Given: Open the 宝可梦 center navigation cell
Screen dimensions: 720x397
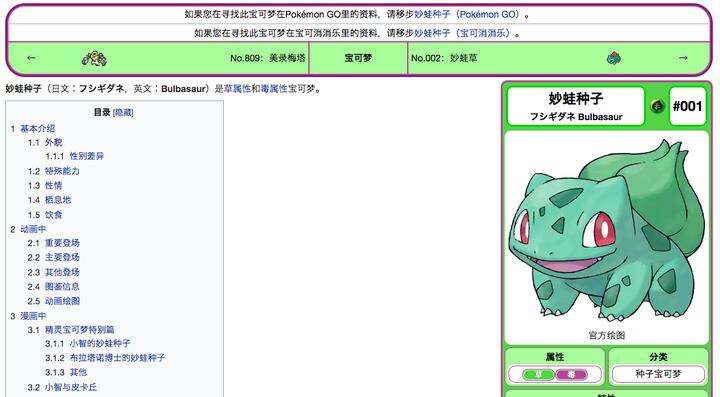Looking at the screenshot, I should pos(358,58).
